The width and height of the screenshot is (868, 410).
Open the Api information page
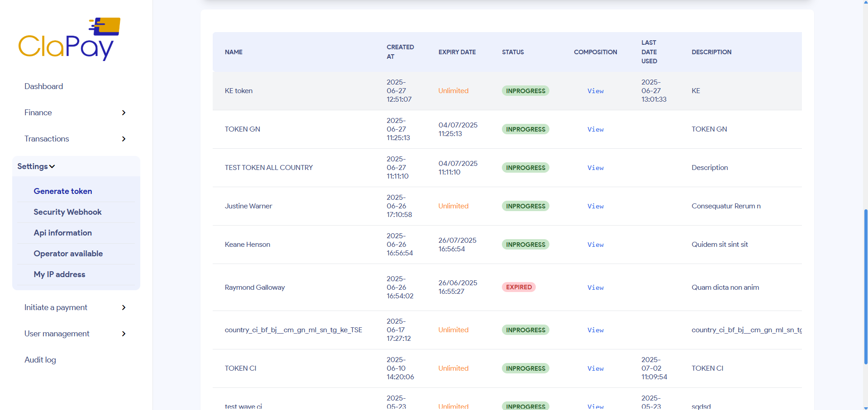[62, 232]
